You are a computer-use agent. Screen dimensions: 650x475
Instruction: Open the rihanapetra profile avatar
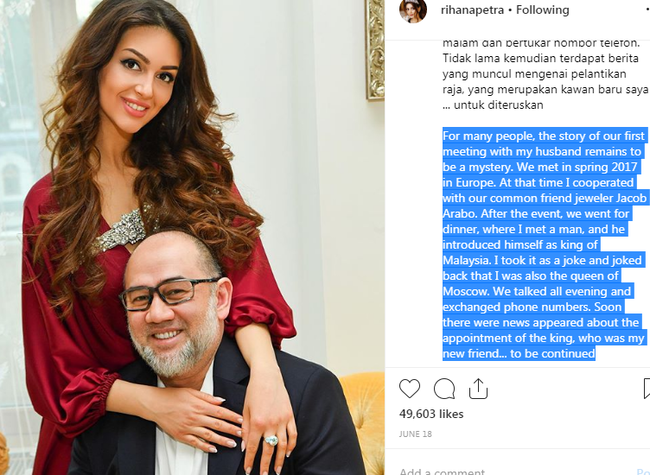coord(413,10)
